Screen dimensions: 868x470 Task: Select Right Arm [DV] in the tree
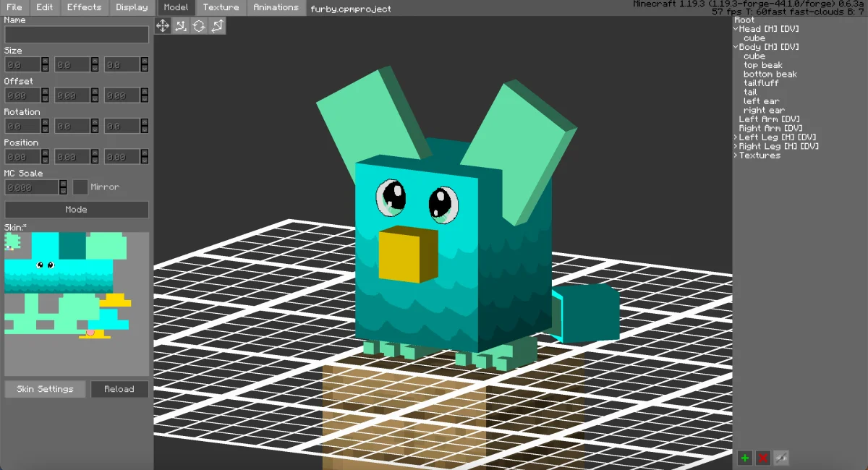pyautogui.click(x=772, y=129)
